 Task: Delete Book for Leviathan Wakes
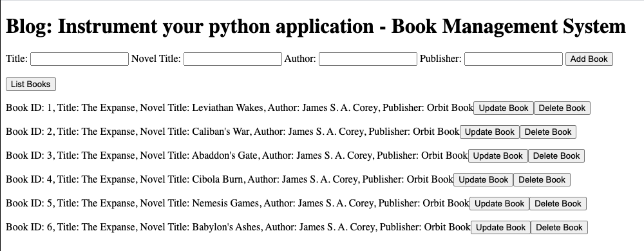[562, 108]
